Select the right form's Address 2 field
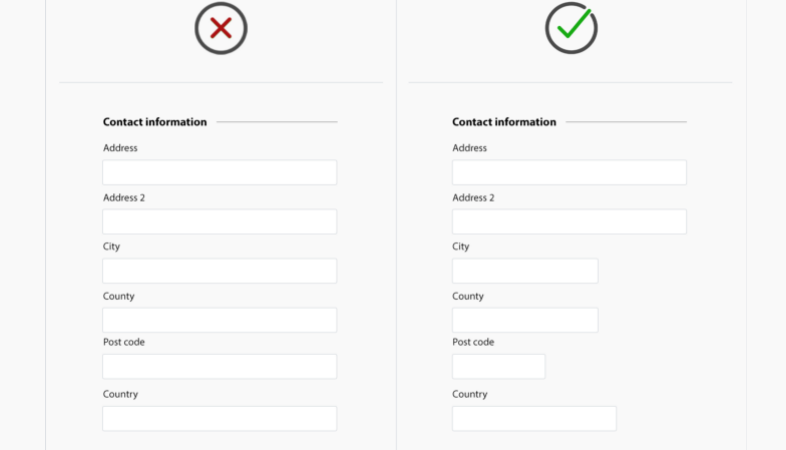The height and width of the screenshot is (450, 786). tap(569, 221)
